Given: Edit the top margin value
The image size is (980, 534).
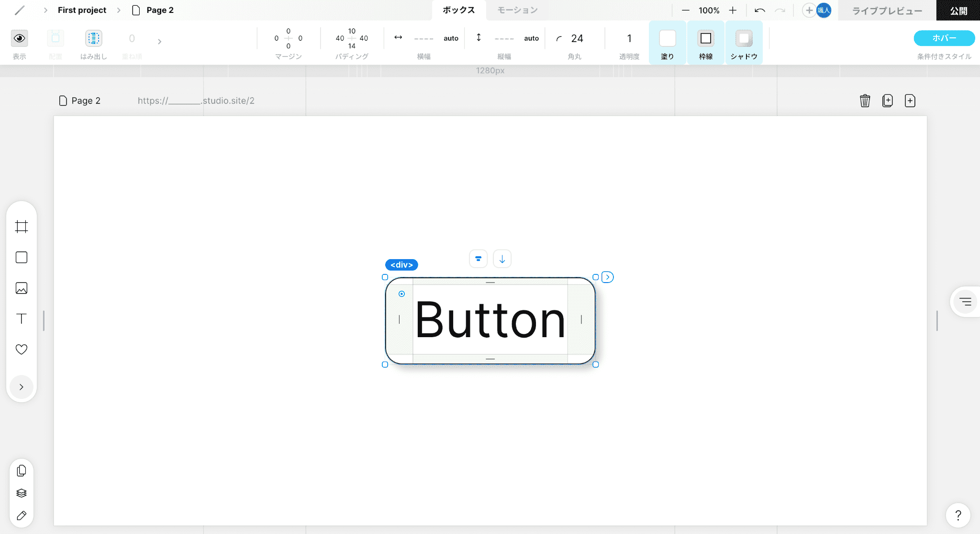Looking at the screenshot, I should pos(288,31).
